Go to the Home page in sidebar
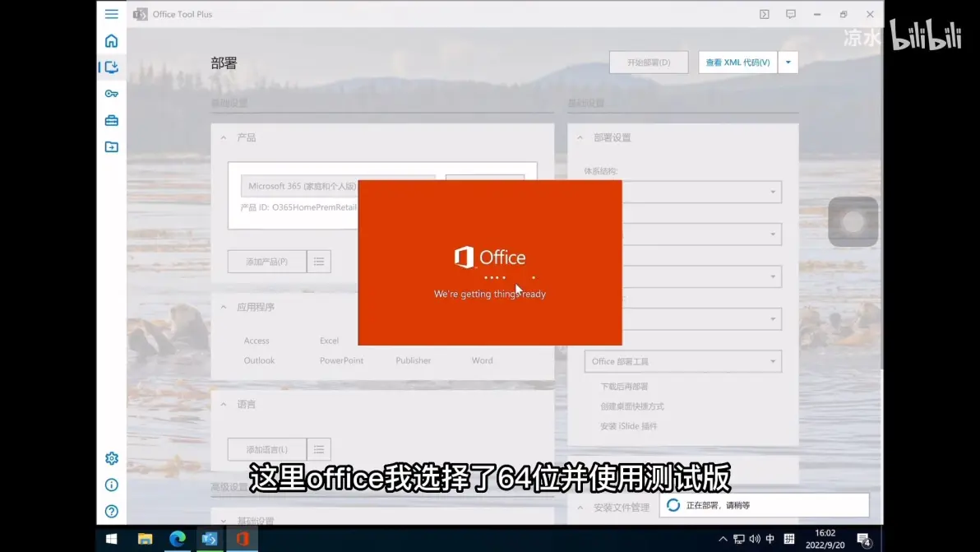 coord(111,40)
